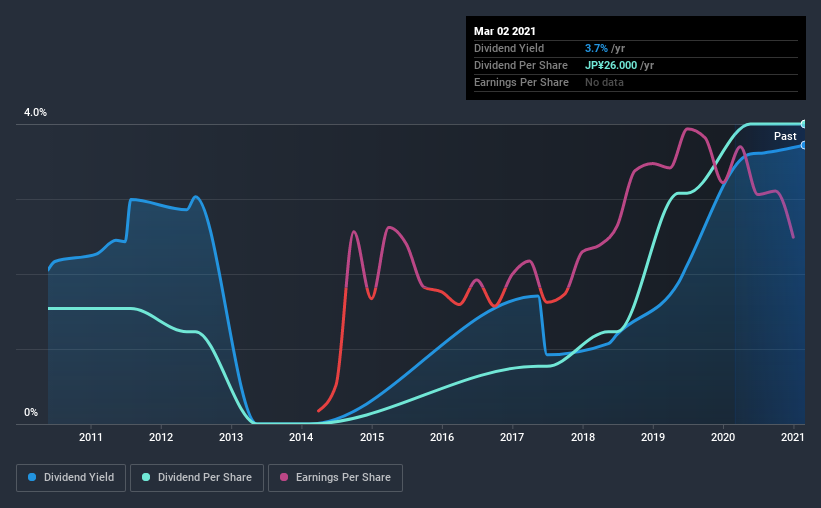Click the teal Dividend Per Share legend dot

(x=146, y=477)
